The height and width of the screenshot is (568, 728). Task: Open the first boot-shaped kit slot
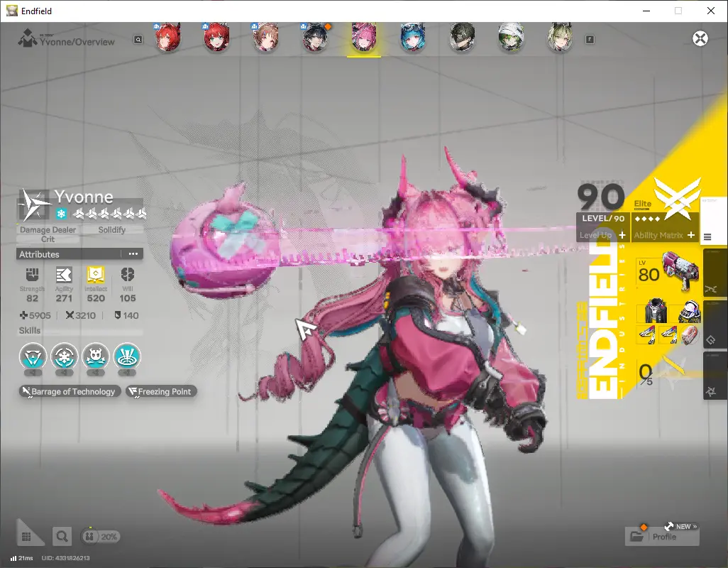click(646, 335)
